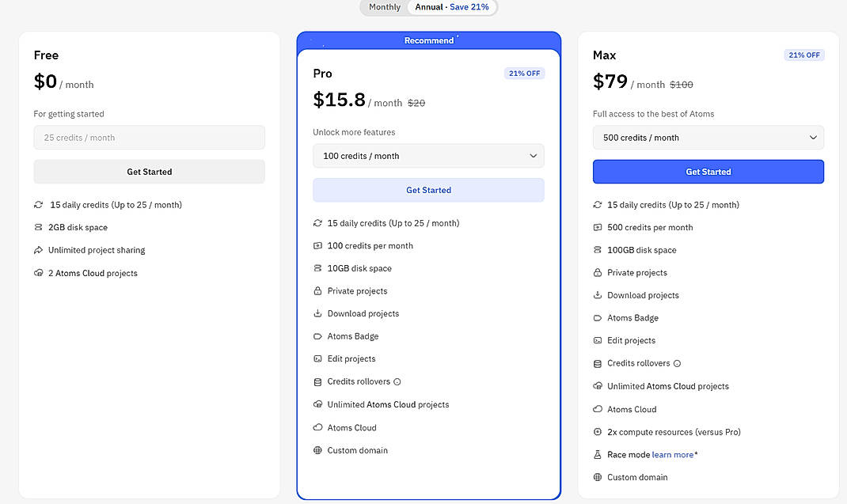Image resolution: width=847 pixels, height=504 pixels.
Task: Click the Max plan title
Action: pos(605,55)
